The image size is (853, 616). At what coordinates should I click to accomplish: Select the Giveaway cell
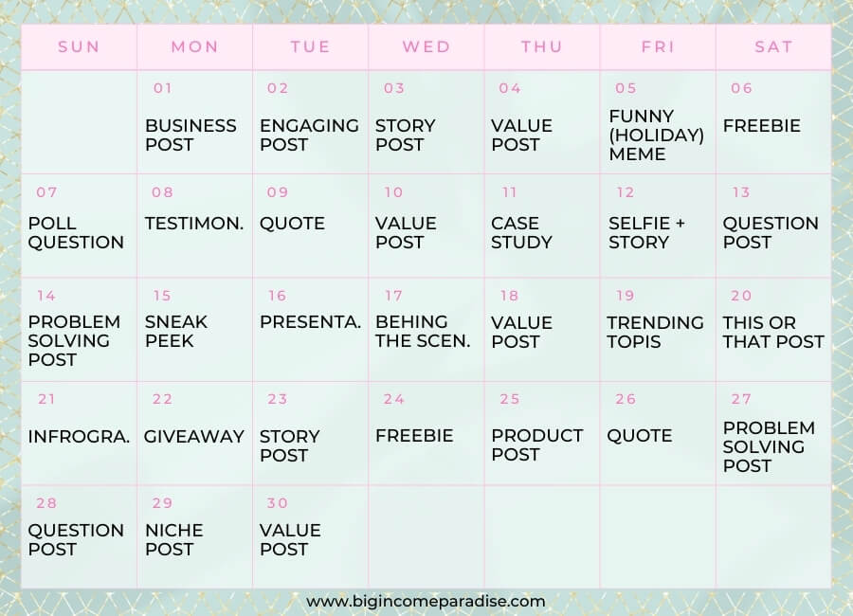194,436
